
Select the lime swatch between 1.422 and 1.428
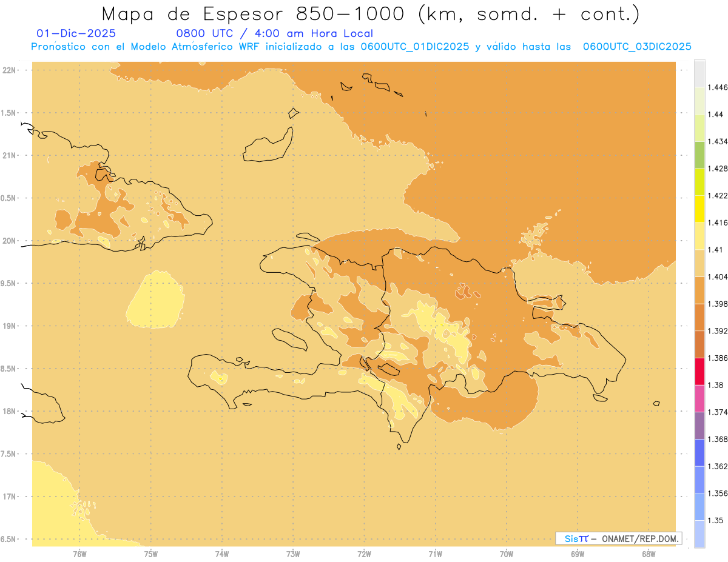pos(699,182)
